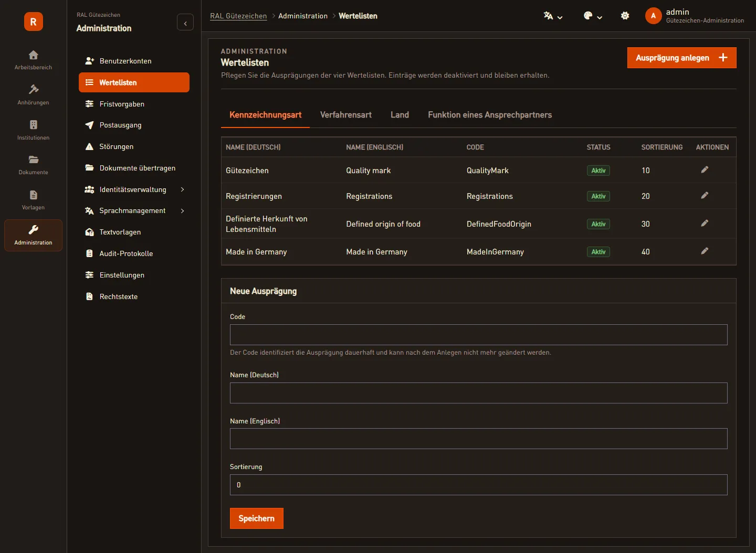Edit the DefinedFoodOrigin row pencil icon
The width and height of the screenshot is (756, 553).
(x=705, y=223)
